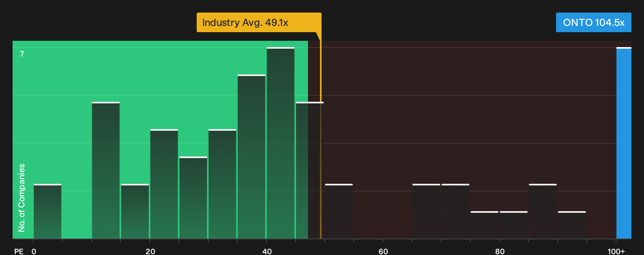The height and width of the screenshot is (255, 644).
Task: Click the histogram bar at PE 25-30
Action: (x=193, y=198)
